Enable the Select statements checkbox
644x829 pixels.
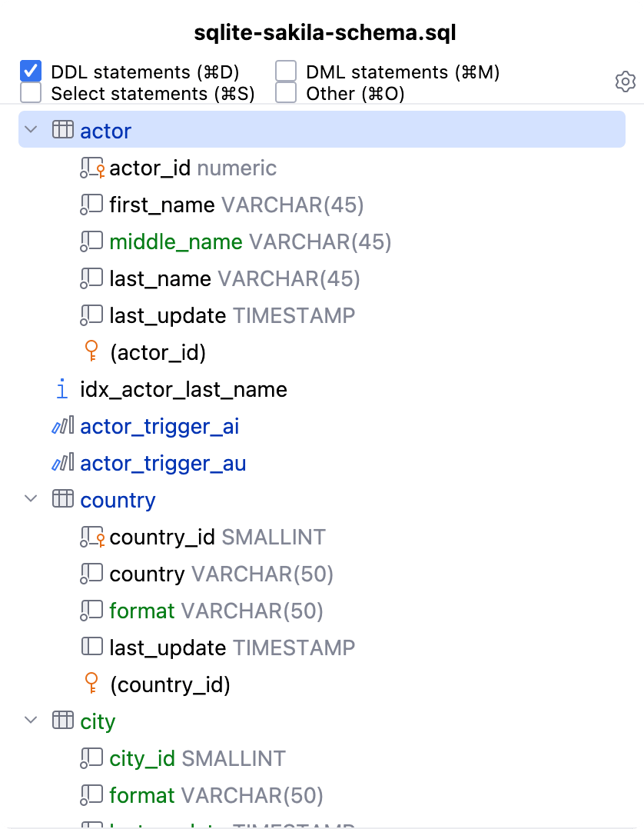[29, 93]
